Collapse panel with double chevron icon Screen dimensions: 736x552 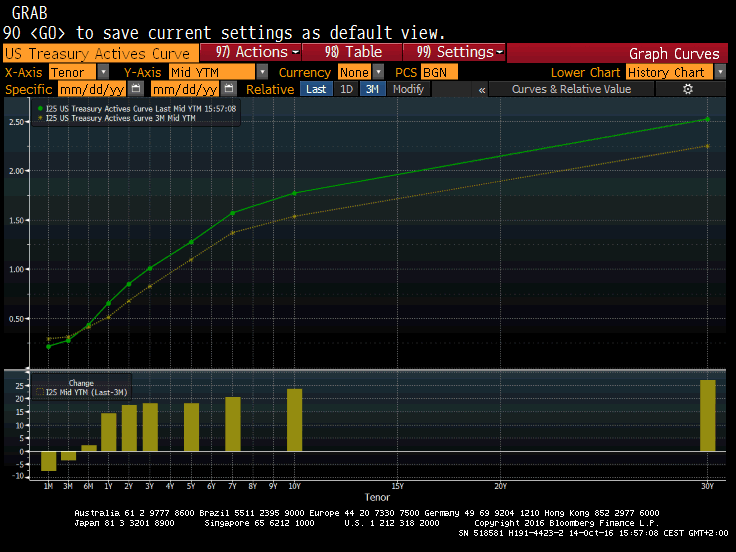(x=482, y=89)
